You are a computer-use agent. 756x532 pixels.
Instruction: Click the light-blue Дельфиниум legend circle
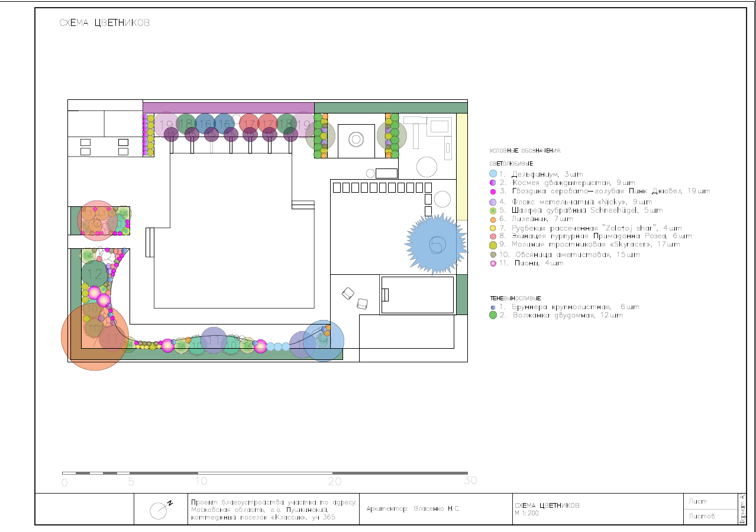pos(493,174)
